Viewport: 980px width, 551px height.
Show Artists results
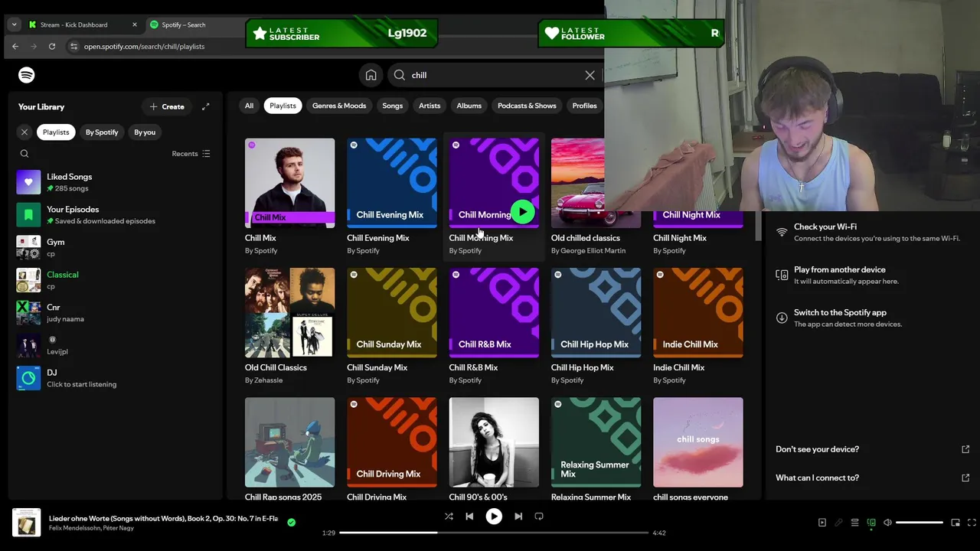point(430,106)
